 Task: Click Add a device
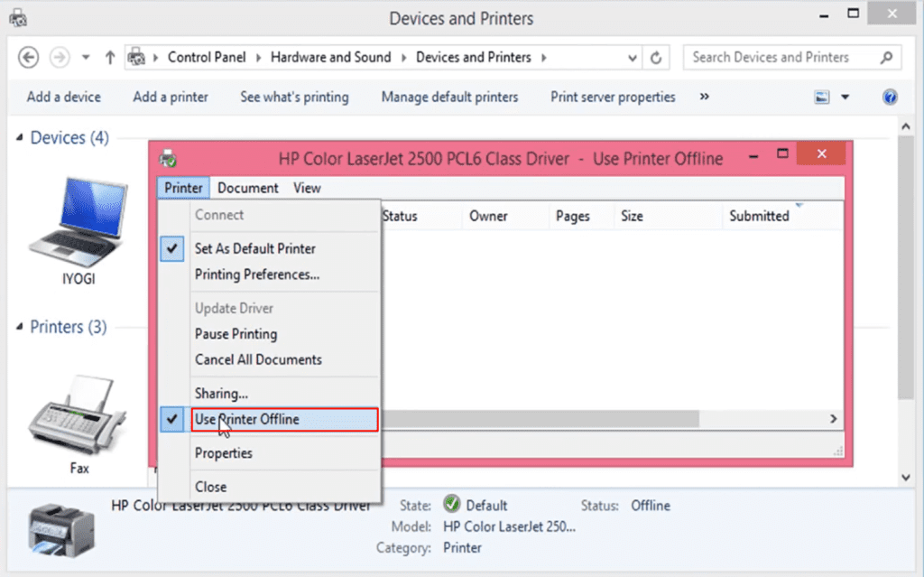click(64, 97)
